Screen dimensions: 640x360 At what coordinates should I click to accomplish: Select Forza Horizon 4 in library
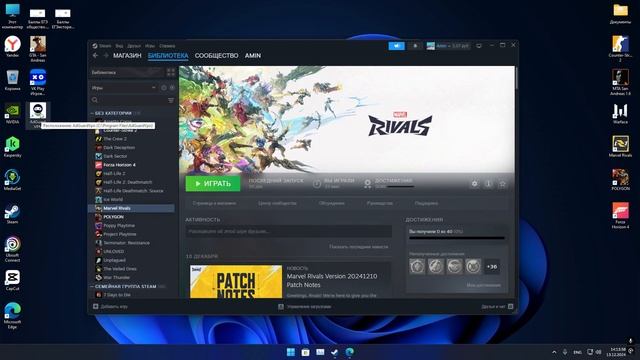coord(119,165)
